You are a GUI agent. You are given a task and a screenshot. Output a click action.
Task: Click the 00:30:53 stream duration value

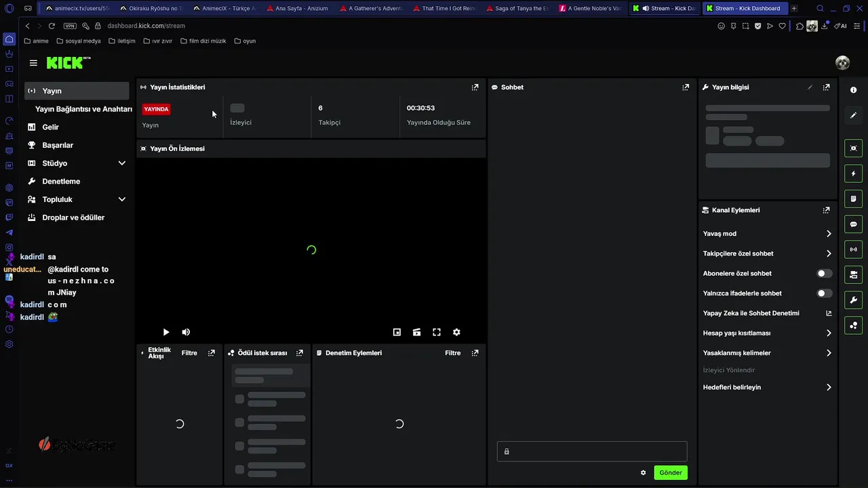pyautogui.click(x=420, y=108)
